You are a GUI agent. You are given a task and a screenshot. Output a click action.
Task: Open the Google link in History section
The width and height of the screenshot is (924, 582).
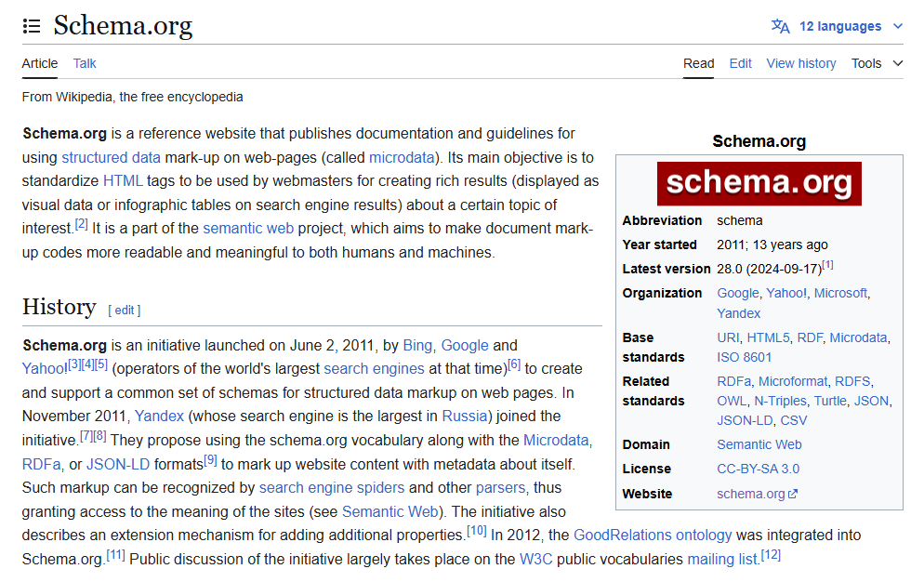click(465, 345)
